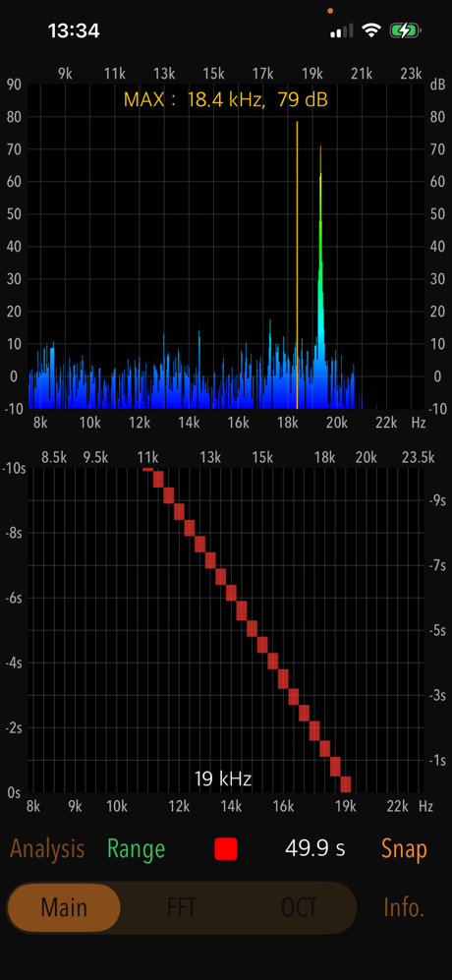Tap the dB axis unit label

tap(437, 86)
